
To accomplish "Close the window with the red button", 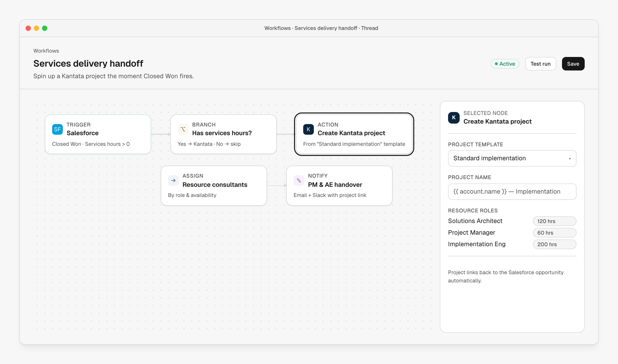I will click(28, 28).
